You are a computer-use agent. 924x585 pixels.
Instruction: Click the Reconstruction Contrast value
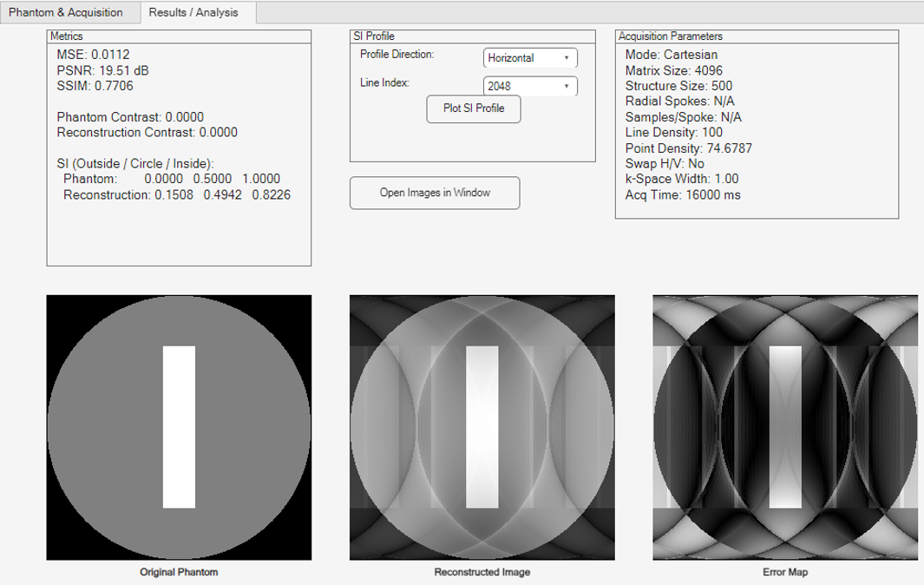pyautogui.click(x=147, y=133)
